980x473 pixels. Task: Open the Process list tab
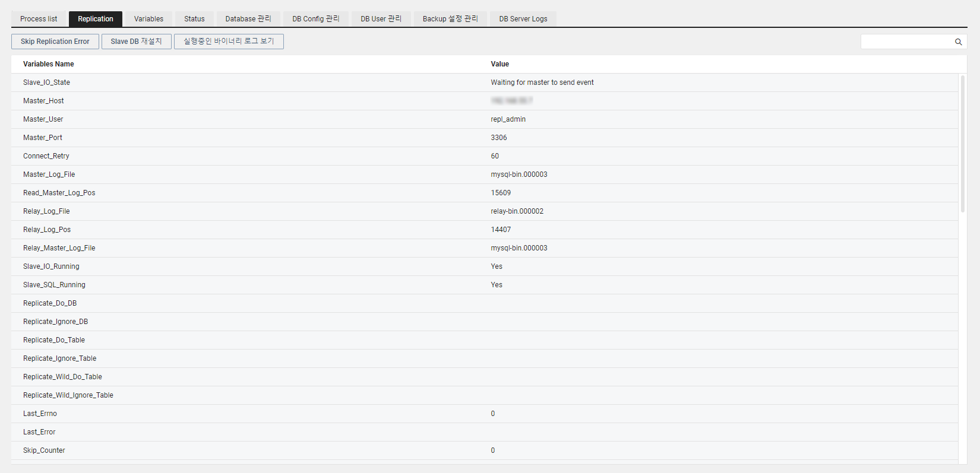pos(39,19)
